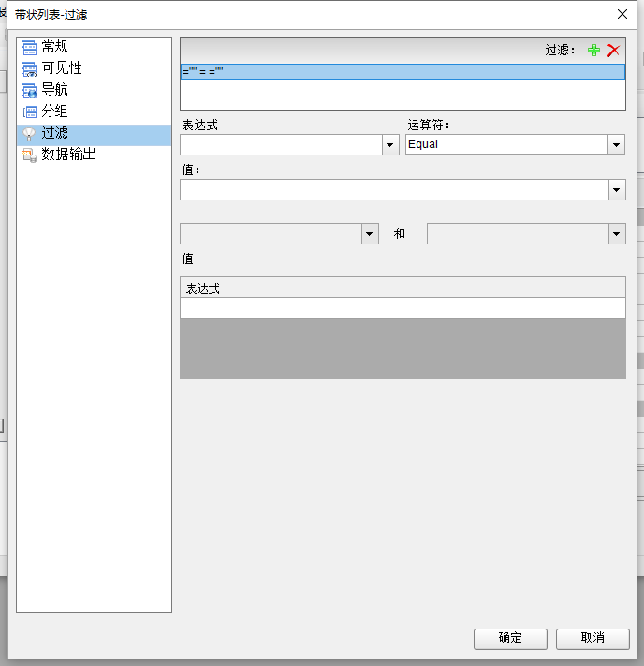
Task: Click the 表达式 column header in values table
Action: 402,288
